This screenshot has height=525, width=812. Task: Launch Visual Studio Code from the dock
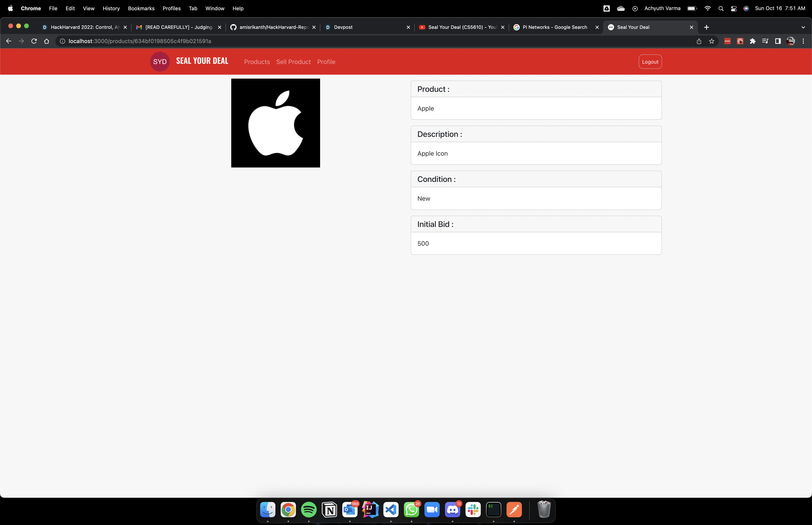tap(390, 510)
